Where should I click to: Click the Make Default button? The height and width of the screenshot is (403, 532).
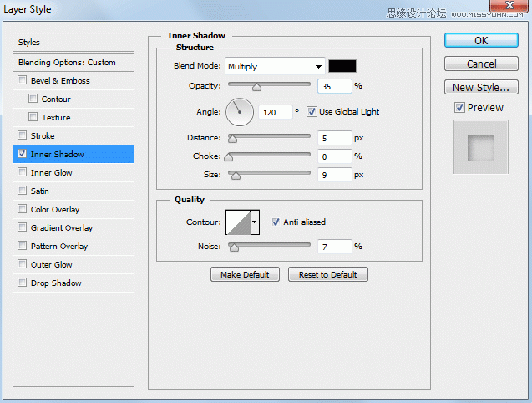pos(245,274)
